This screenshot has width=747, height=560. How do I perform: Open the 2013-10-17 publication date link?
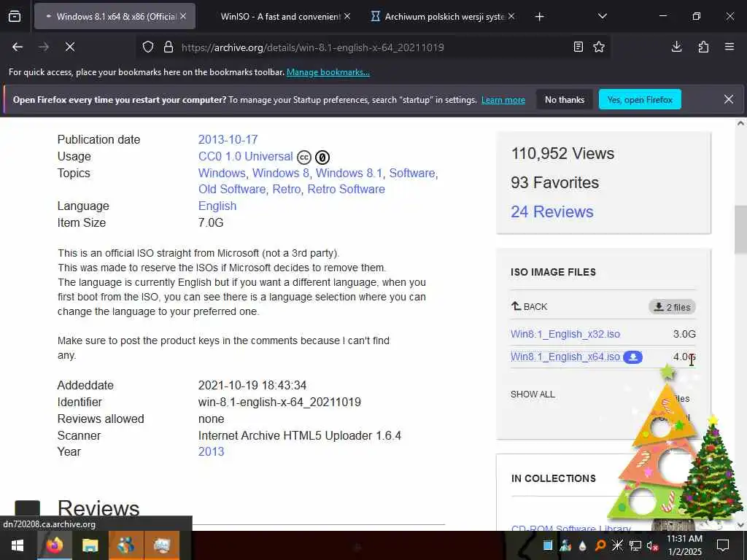228,139
